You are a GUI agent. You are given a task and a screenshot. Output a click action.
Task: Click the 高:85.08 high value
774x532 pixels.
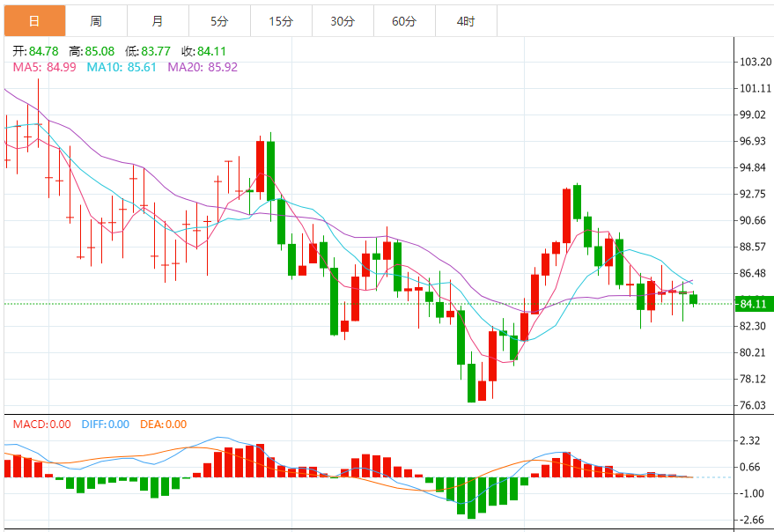click(92, 51)
